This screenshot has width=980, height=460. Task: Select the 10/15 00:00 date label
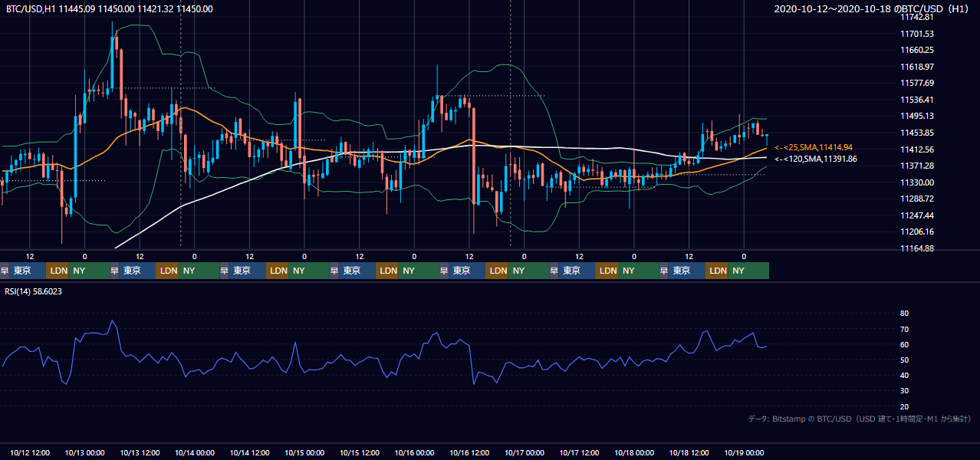pos(305,453)
